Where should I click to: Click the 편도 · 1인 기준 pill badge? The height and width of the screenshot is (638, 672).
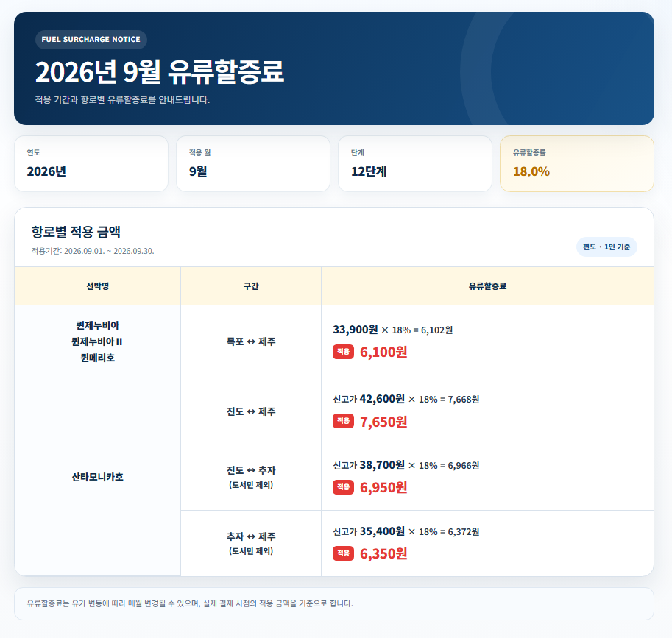(606, 247)
